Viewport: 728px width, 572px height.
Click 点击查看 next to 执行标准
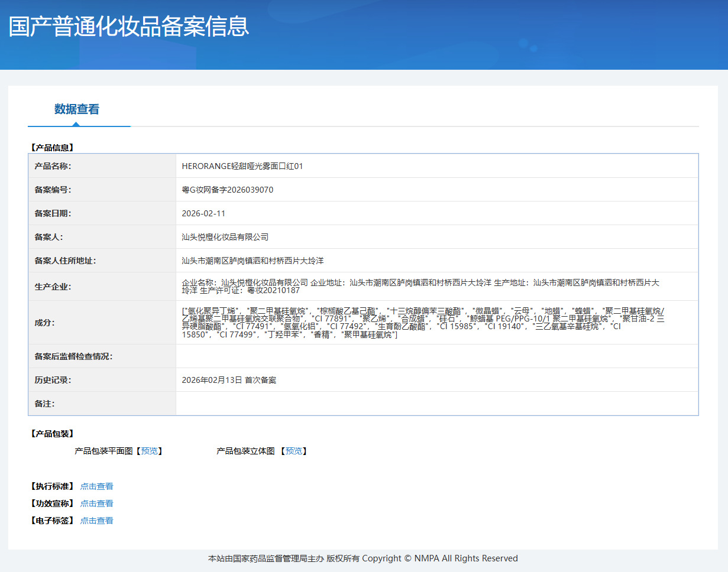[x=96, y=486]
